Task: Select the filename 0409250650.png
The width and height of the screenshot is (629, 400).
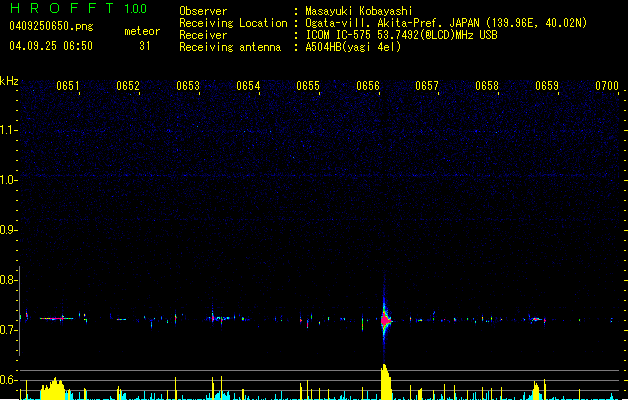Action: pos(51,26)
